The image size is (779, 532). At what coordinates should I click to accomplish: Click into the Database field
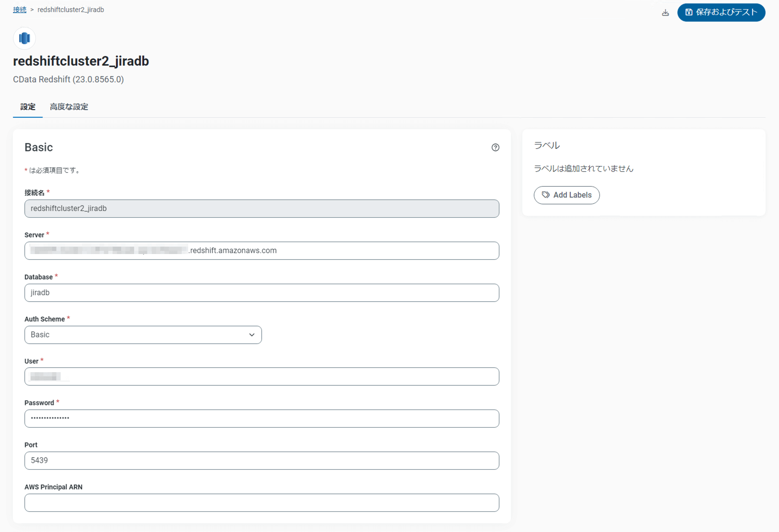click(261, 293)
